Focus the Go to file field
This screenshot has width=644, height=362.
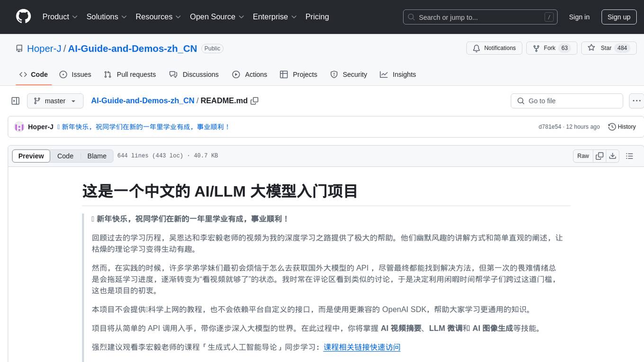tap(567, 101)
